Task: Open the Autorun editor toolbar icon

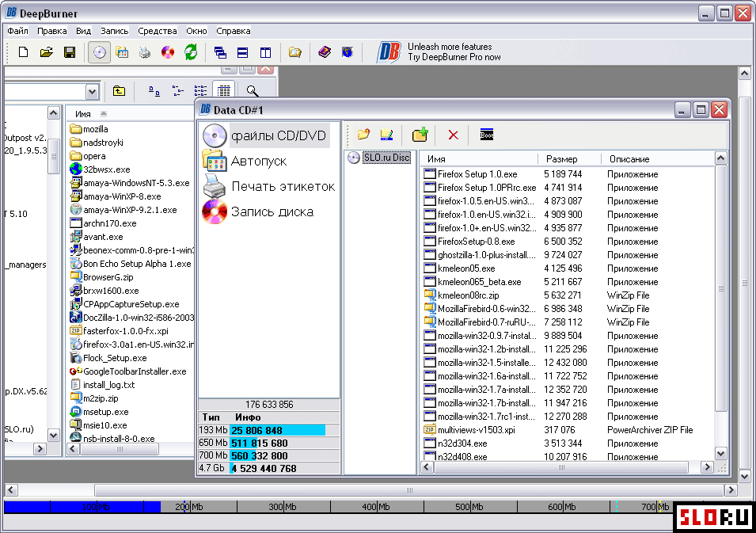Action: [x=122, y=52]
